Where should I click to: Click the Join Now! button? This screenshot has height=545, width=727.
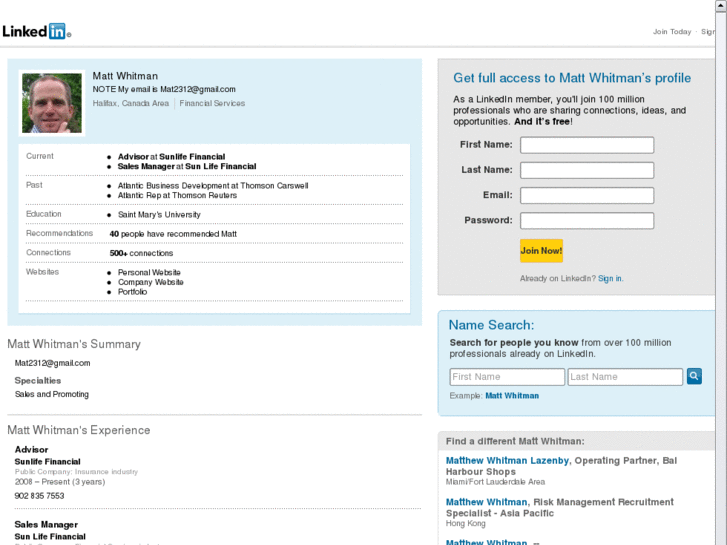[542, 251]
